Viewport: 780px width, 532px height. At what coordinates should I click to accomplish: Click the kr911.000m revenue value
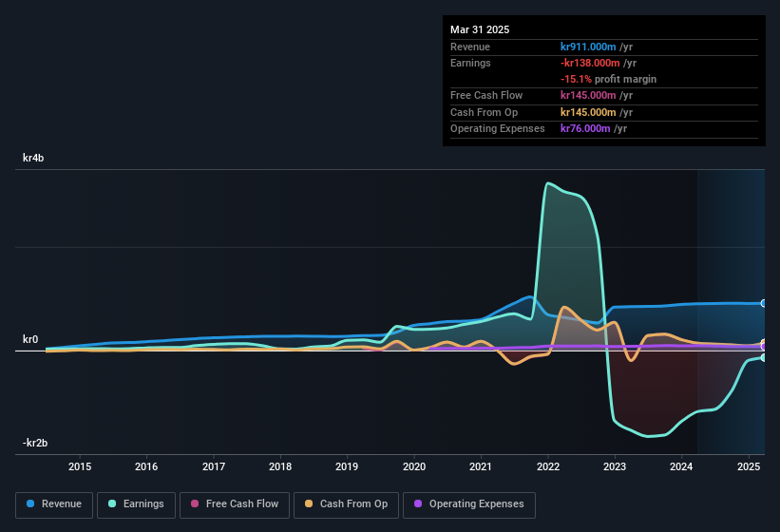[588, 47]
